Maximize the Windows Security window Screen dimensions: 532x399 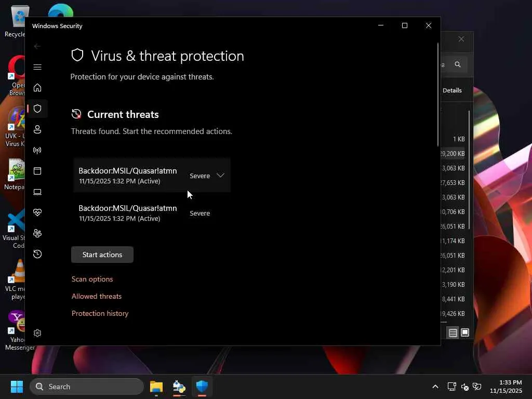point(404,25)
